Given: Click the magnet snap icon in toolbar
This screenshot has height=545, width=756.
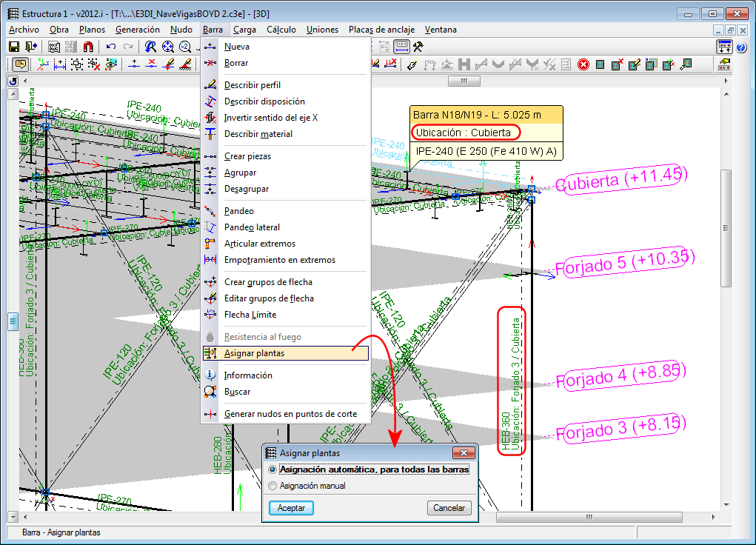Looking at the screenshot, I should [88, 47].
